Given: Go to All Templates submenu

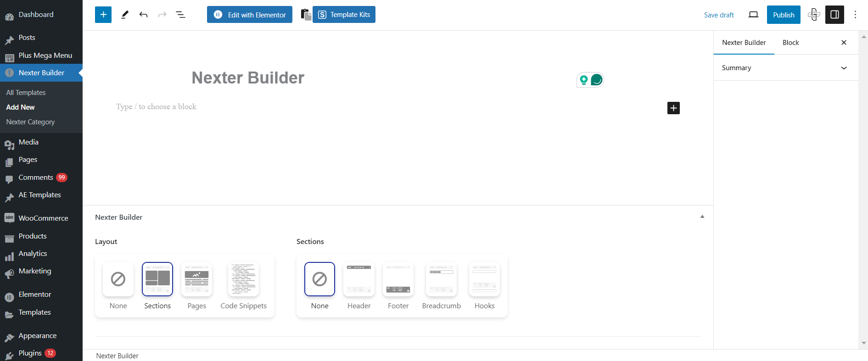Looking at the screenshot, I should (x=26, y=93).
